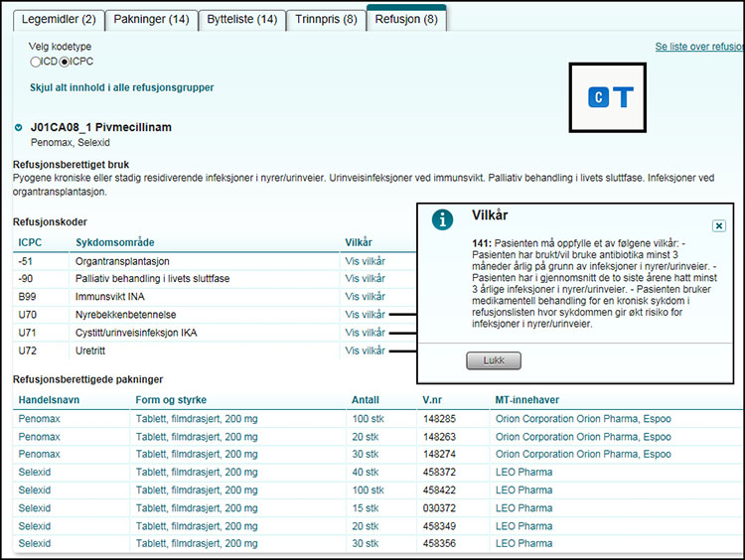Click Vis vilkår for Uretritt
This screenshot has width=745, height=560.
[x=365, y=350]
